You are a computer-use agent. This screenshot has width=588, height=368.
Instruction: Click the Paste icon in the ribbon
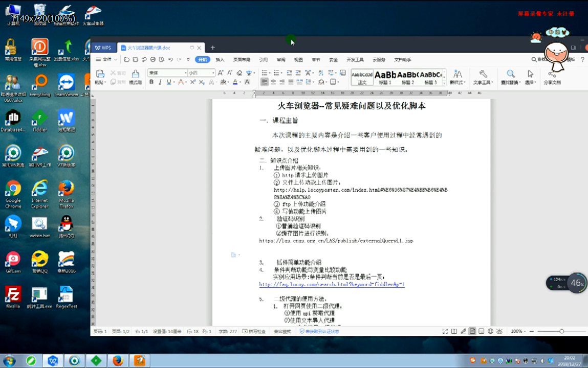[100, 74]
